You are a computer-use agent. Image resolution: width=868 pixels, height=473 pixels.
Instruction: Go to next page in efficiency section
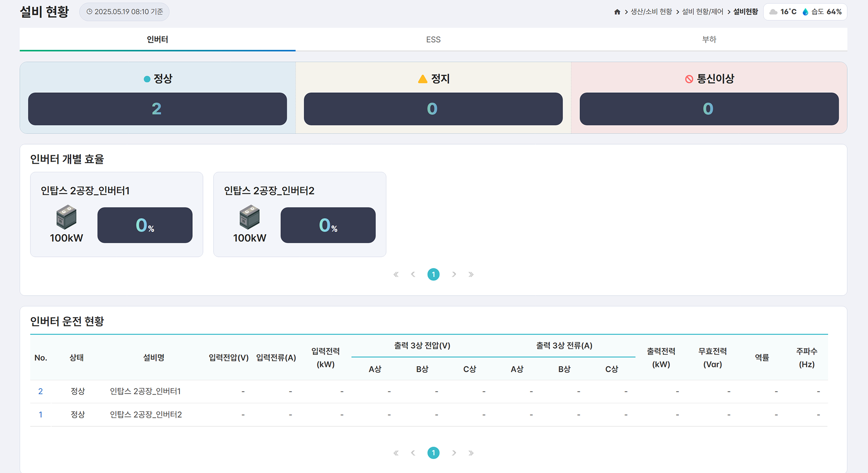click(x=454, y=274)
